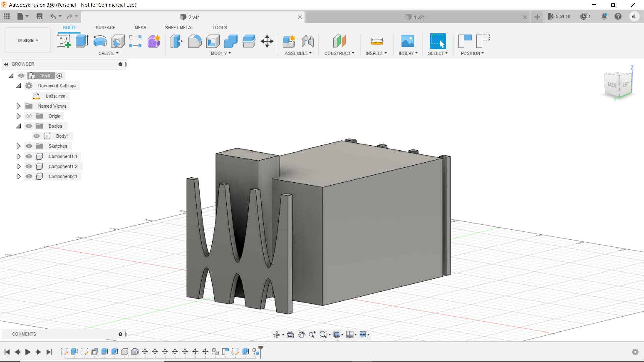
Task: Switch to the Surface tab
Action: pyautogui.click(x=105, y=27)
